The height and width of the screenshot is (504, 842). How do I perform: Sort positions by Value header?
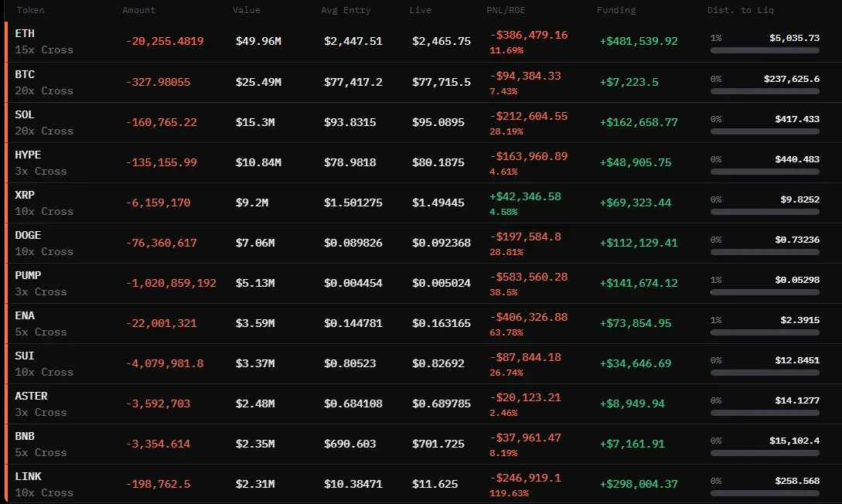[x=247, y=10]
